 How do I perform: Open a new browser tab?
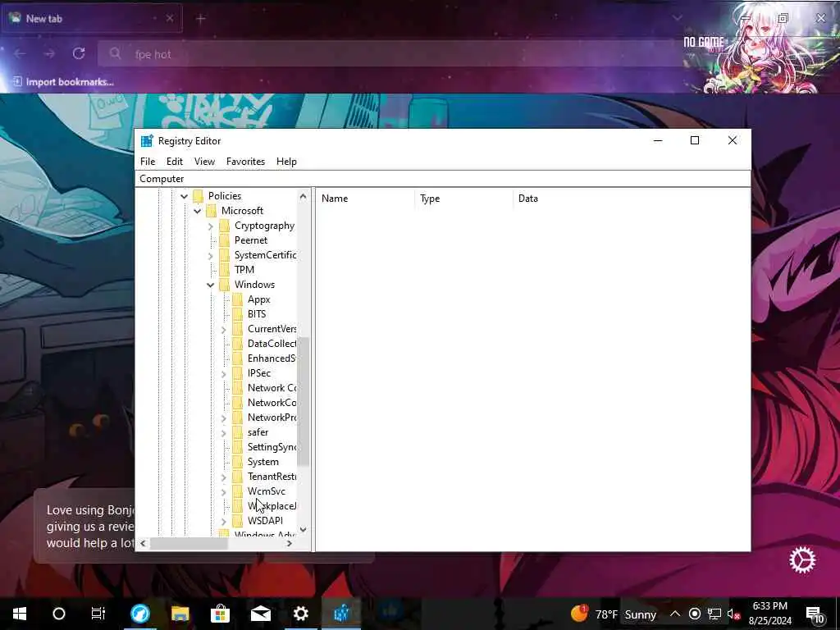[201, 19]
